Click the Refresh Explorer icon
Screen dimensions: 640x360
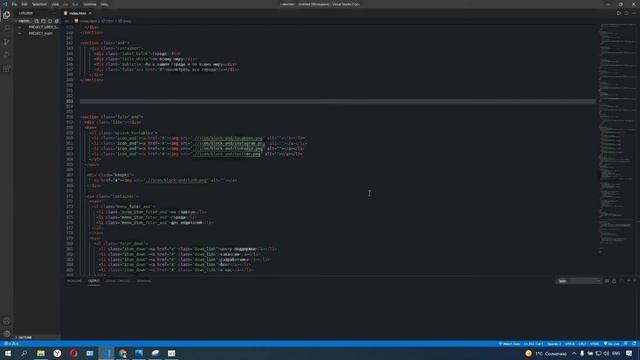point(50,21)
